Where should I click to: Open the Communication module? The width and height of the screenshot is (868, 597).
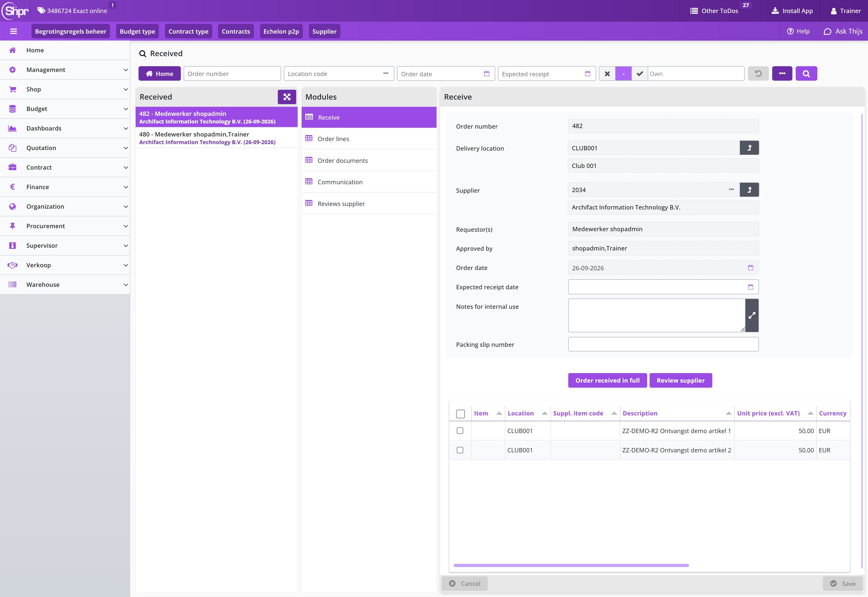[369, 182]
